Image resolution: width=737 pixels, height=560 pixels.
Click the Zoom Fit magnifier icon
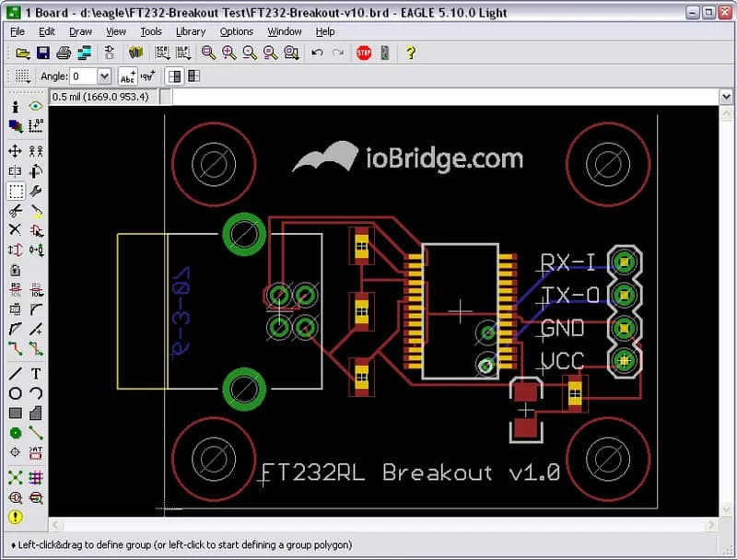(206, 52)
